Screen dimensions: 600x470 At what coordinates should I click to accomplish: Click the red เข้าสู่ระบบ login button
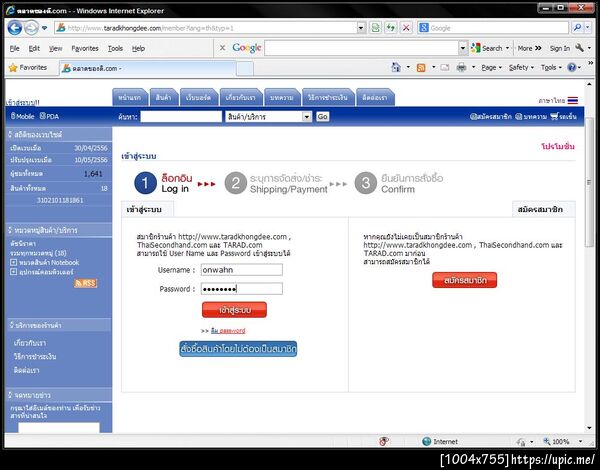tap(234, 310)
